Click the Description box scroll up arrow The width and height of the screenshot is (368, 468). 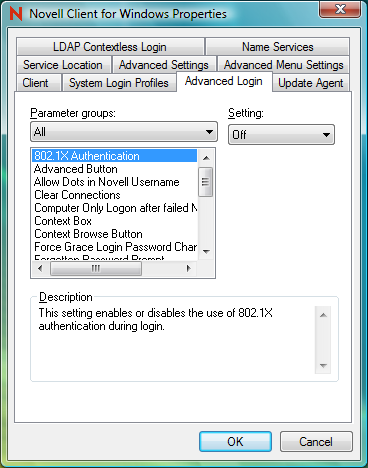323,315
